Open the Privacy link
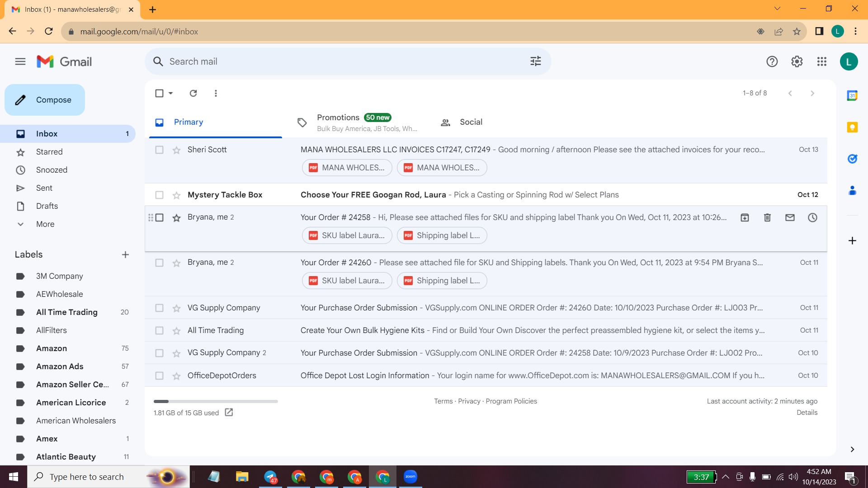 tap(469, 401)
